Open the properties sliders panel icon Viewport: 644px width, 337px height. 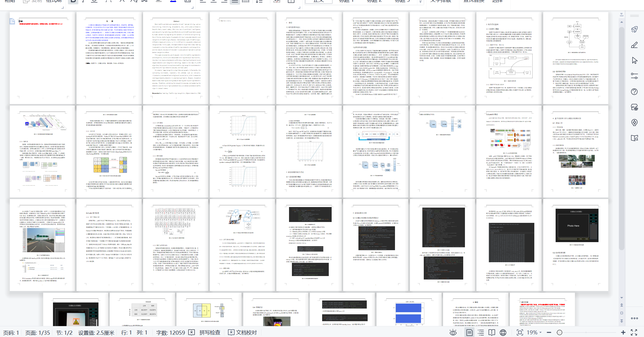(634, 76)
